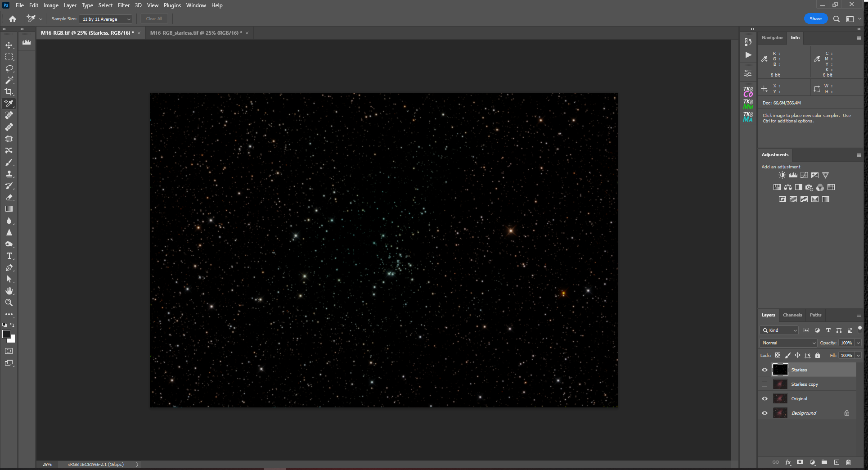Switch to M16-RGB_starless.tif document tab
The image size is (868, 470).
[x=196, y=33]
